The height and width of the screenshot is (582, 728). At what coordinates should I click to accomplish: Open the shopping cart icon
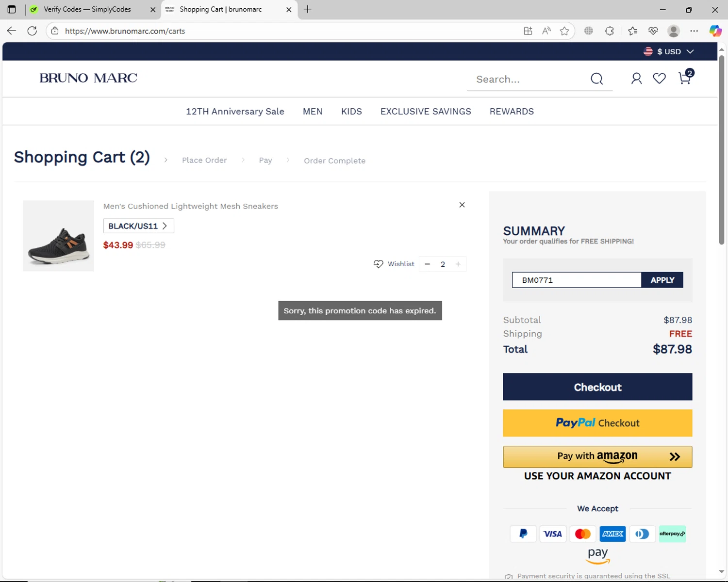tap(685, 78)
